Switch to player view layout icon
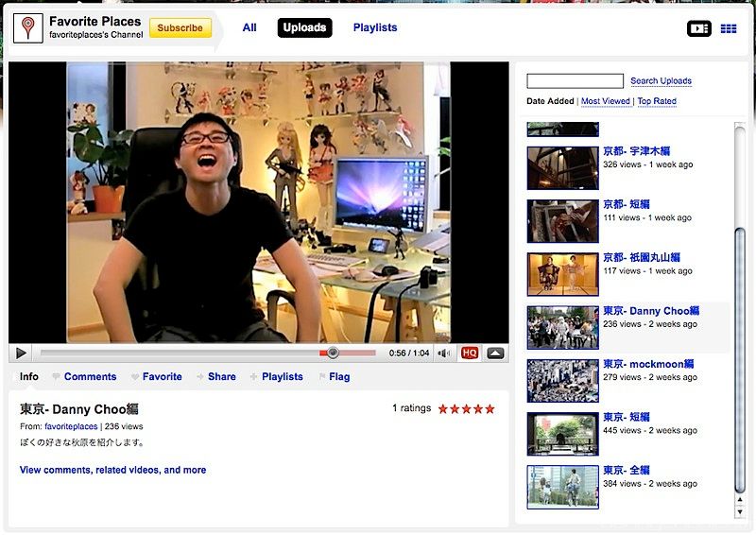This screenshot has width=756, height=535. [x=698, y=28]
